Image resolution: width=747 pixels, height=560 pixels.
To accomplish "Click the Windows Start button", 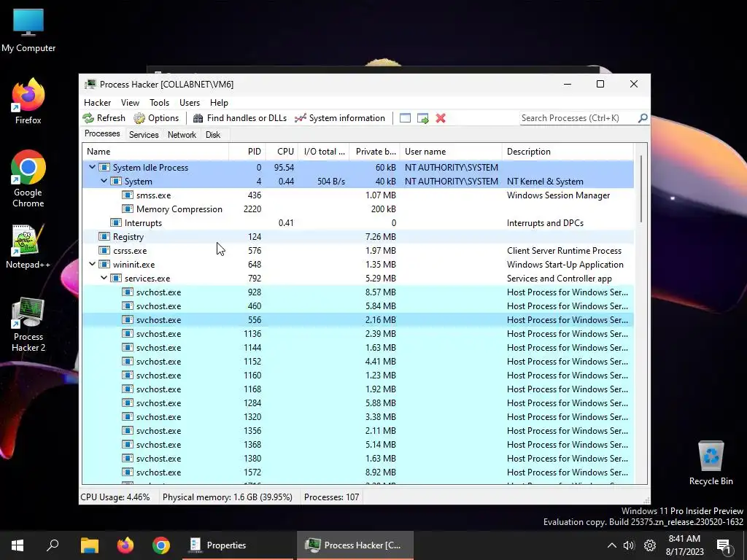I will (x=18, y=545).
